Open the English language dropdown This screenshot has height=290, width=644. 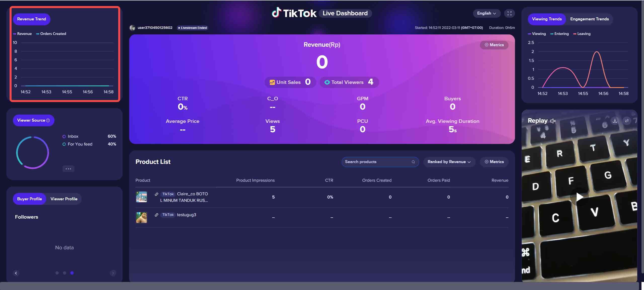click(x=486, y=13)
